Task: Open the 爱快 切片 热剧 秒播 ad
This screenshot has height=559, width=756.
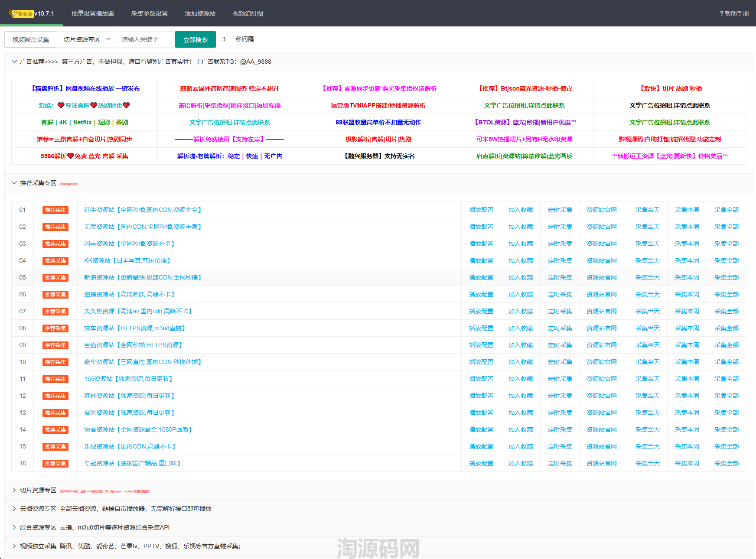Action: tap(670, 88)
